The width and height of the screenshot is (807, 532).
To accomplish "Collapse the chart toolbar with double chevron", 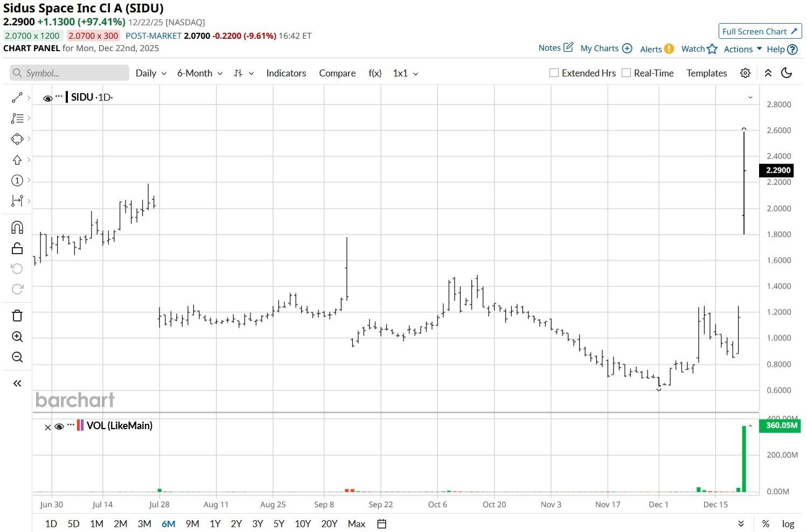I will pos(768,73).
